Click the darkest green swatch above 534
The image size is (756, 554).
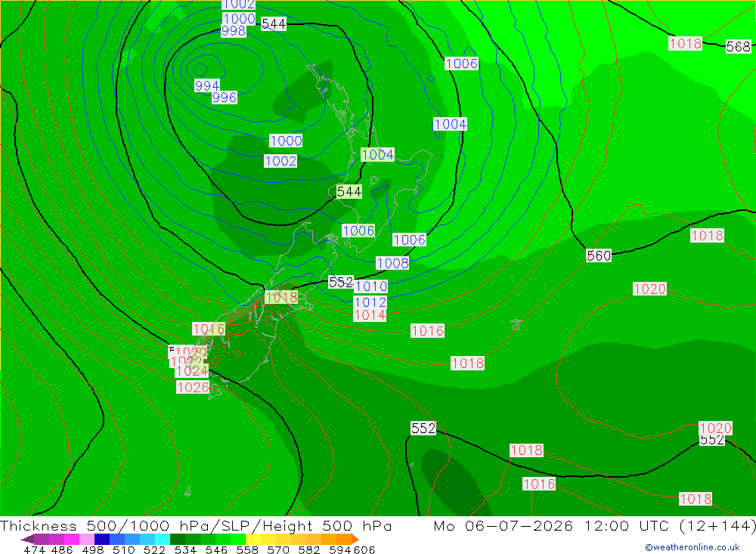[178, 539]
